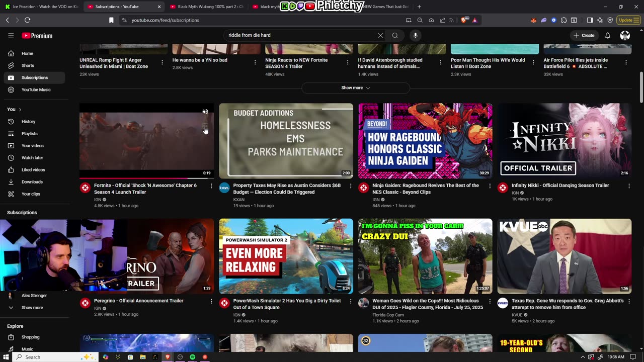Screen dimensions: 644x362
Task: Open the YouTube guide hamburger menu
Action: (11, 36)
